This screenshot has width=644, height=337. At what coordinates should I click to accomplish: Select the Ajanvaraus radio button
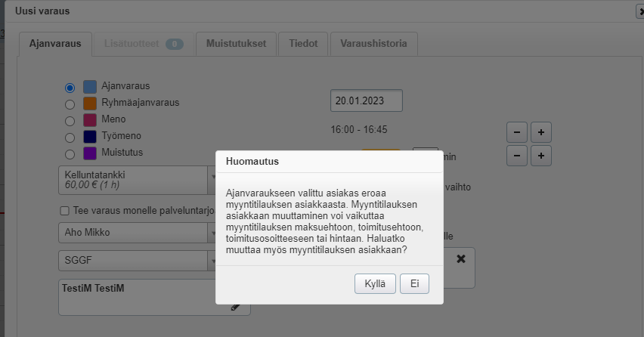point(70,88)
